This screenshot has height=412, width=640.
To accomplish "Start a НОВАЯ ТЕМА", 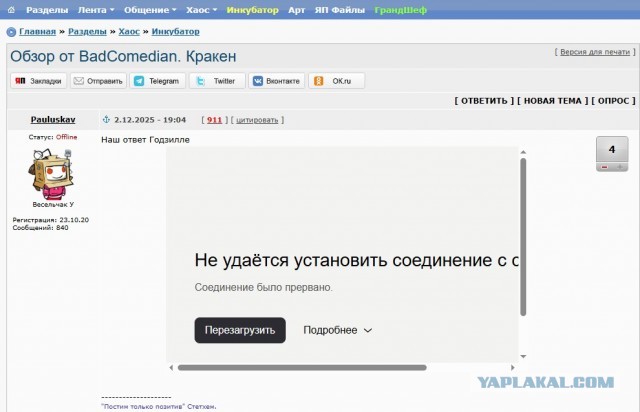I will pyautogui.click(x=553, y=101).
